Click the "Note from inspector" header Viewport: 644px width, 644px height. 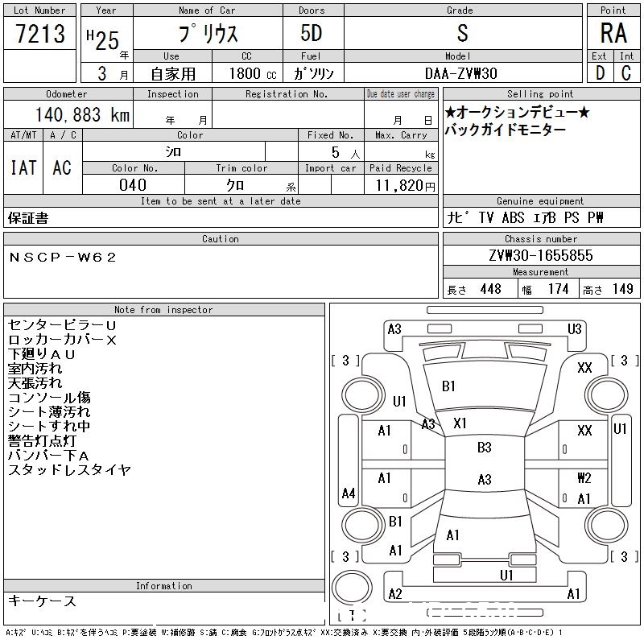point(163,310)
